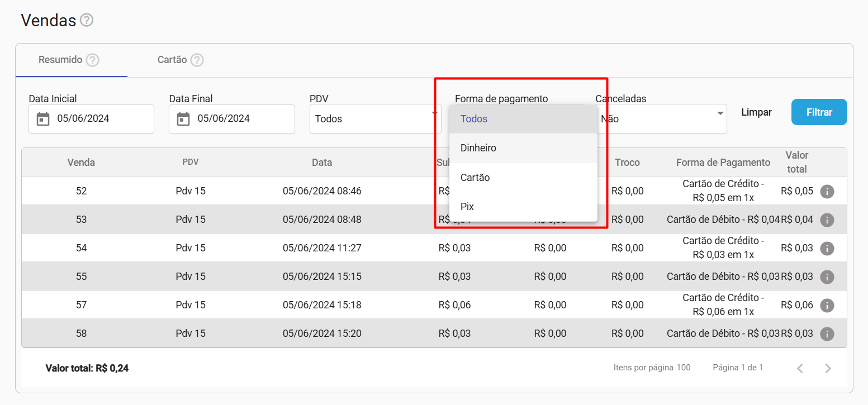
Task: Go to previous page arrow
Action: point(800,368)
